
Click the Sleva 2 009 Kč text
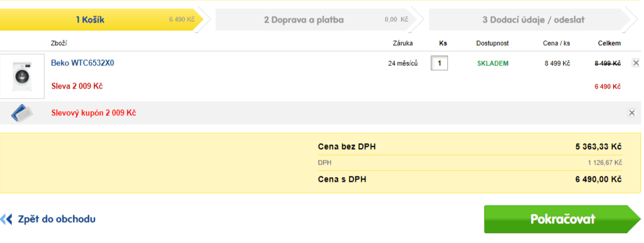pyautogui.click(x=77, y=87)
